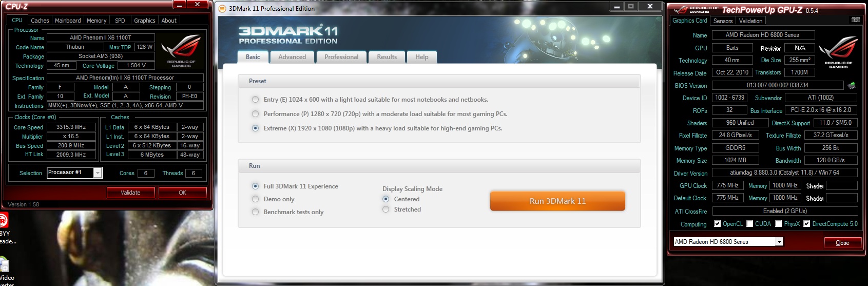Click the Release Date Oct 22, 2010 value
Viewport: 868px width, 286px height.
tap(732, 72)
